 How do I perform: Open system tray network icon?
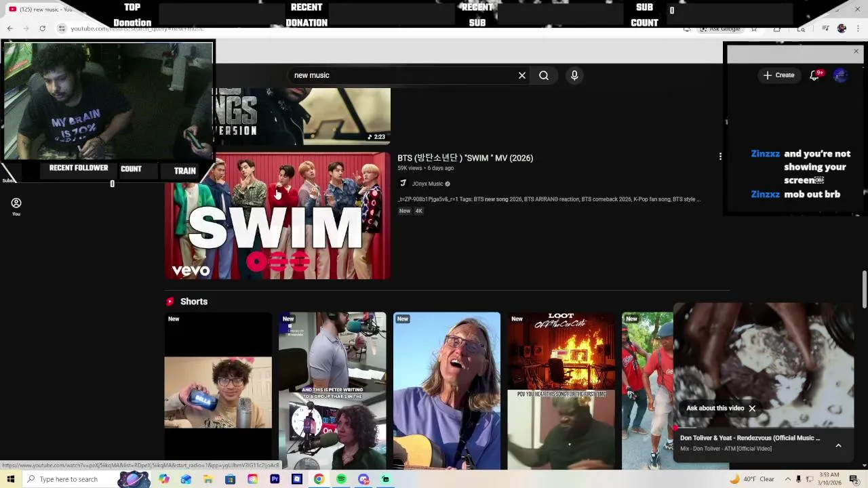coord(809,479)
